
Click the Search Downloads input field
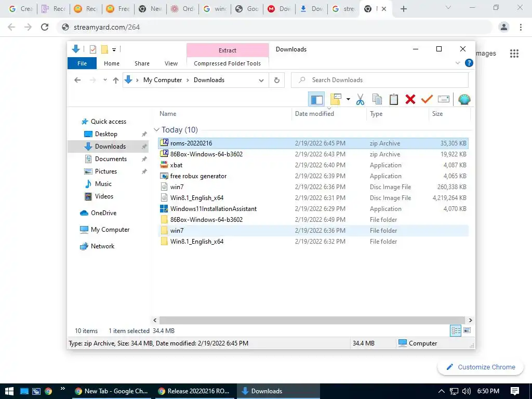click(x=380, y=80)
